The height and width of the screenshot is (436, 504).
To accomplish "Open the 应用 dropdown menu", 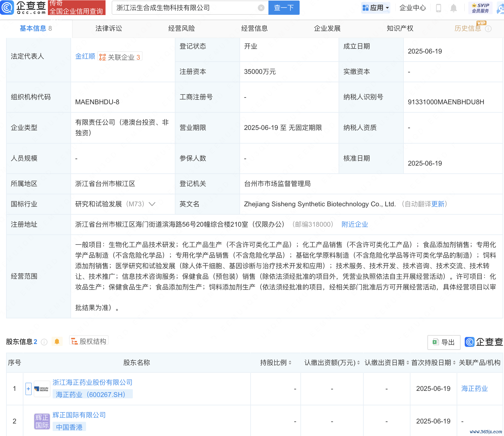I will [x=376, y=8].
